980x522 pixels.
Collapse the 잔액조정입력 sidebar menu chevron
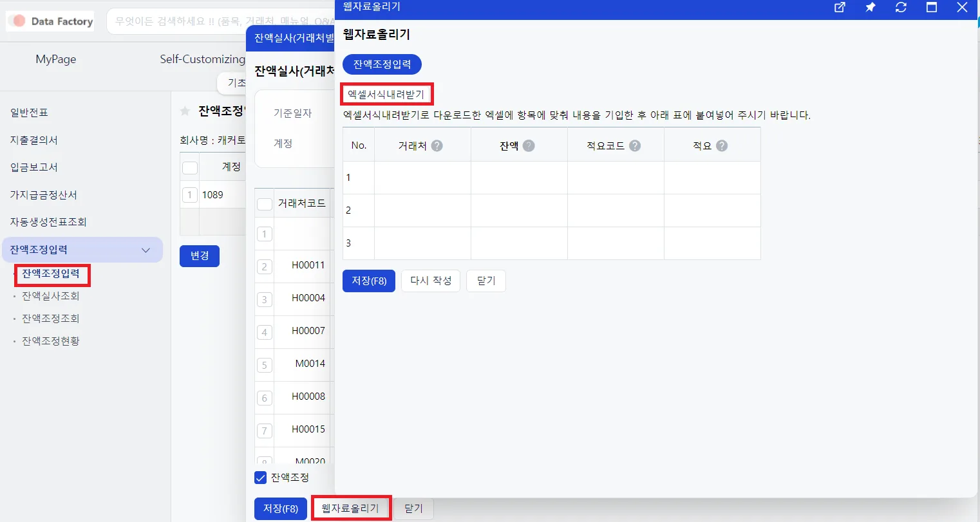pos(146,250)
